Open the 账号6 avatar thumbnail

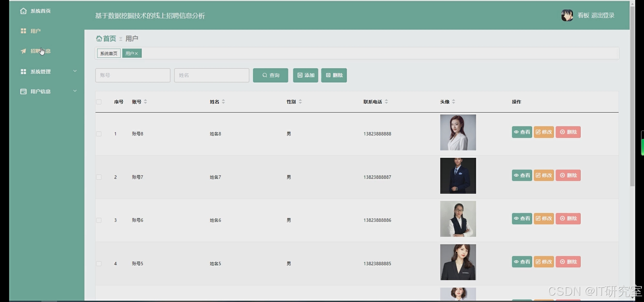458,219
